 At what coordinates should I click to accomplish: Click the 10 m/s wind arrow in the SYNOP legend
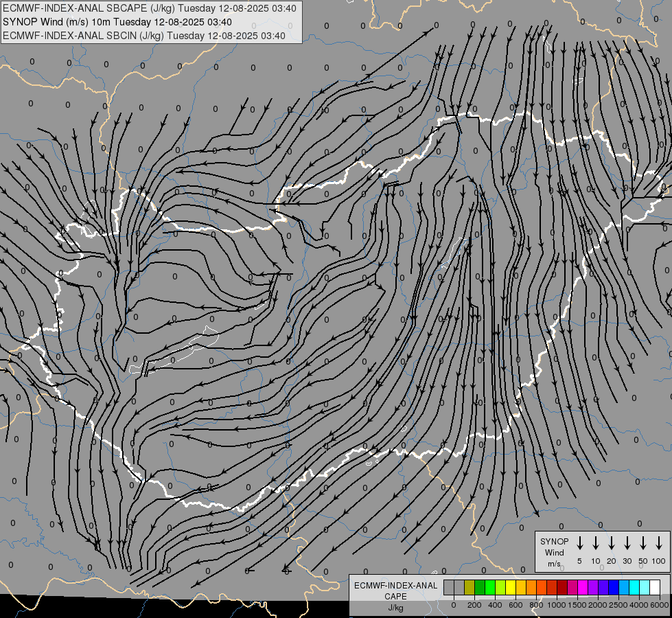point(596,543)
